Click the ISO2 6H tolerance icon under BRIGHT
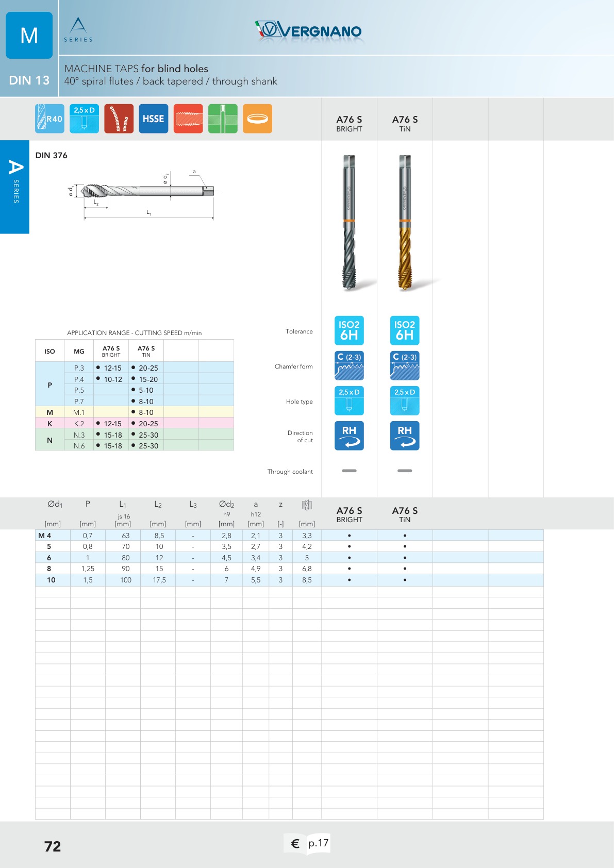 (x=349, y=330)
